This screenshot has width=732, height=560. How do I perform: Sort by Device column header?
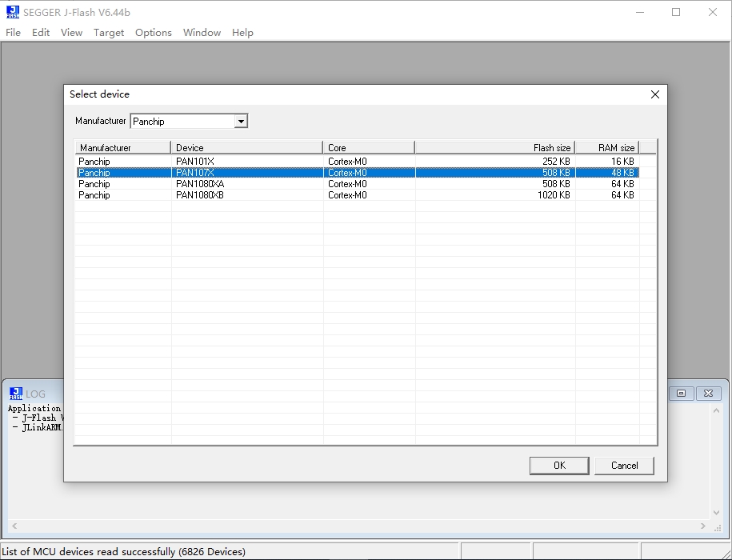[x=247, y=147]
